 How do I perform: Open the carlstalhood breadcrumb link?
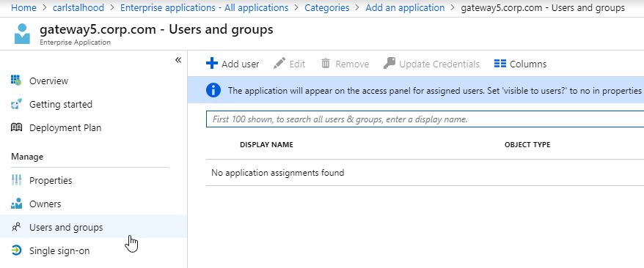pyautogui.click(x=78, y=8)
